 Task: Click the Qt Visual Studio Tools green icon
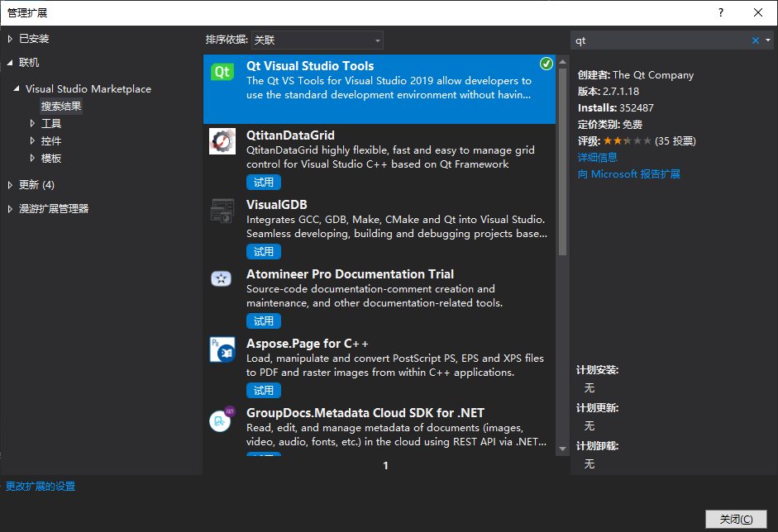[222, 73]
